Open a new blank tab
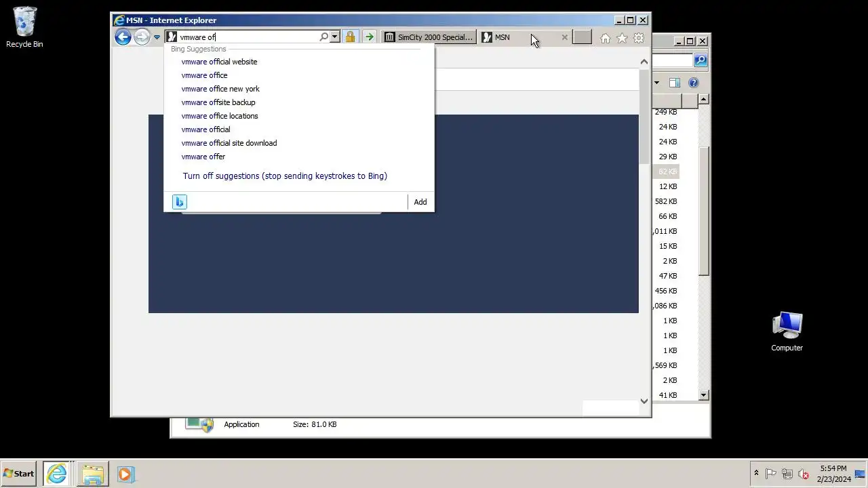Screen dimensions: 868x488 coord(582,37)
